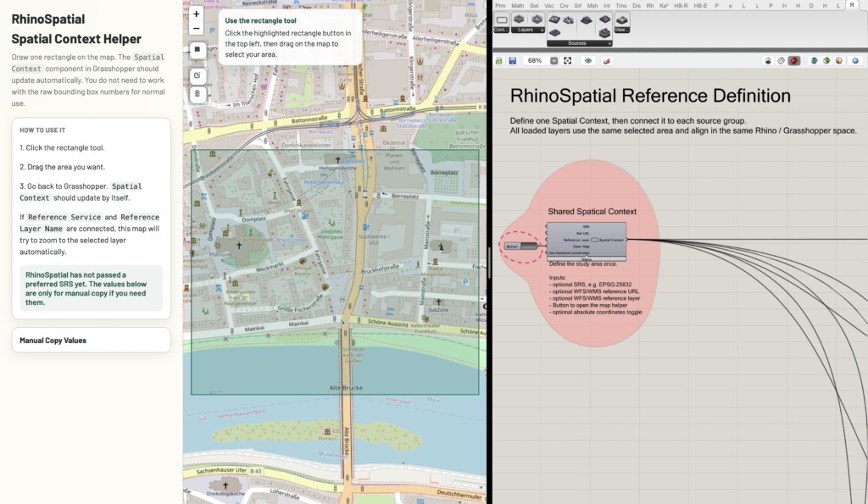
Task: Open the Msh ribbon tab
Action: click(593, 6)
